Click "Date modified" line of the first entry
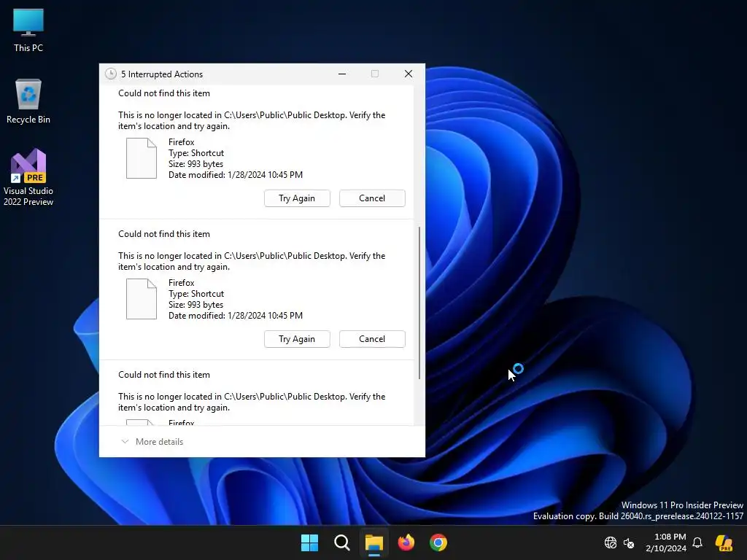This screenshot has width=747, height=560. [236, 175]
